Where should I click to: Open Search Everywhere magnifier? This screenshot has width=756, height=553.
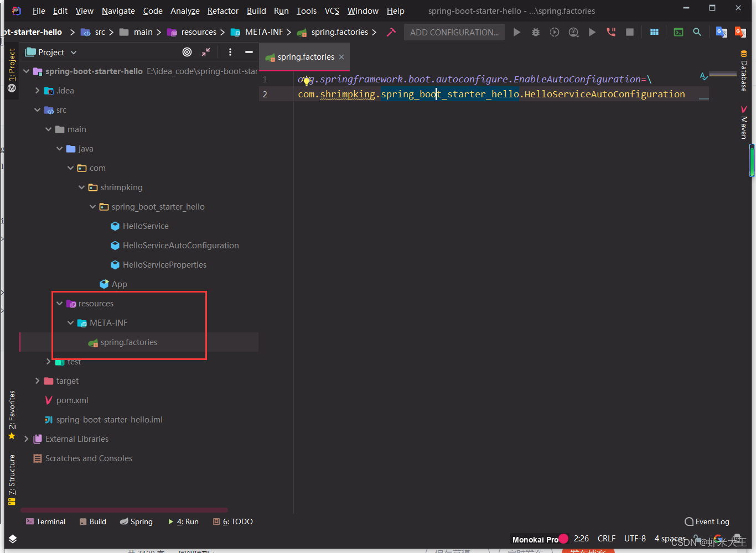697,32
